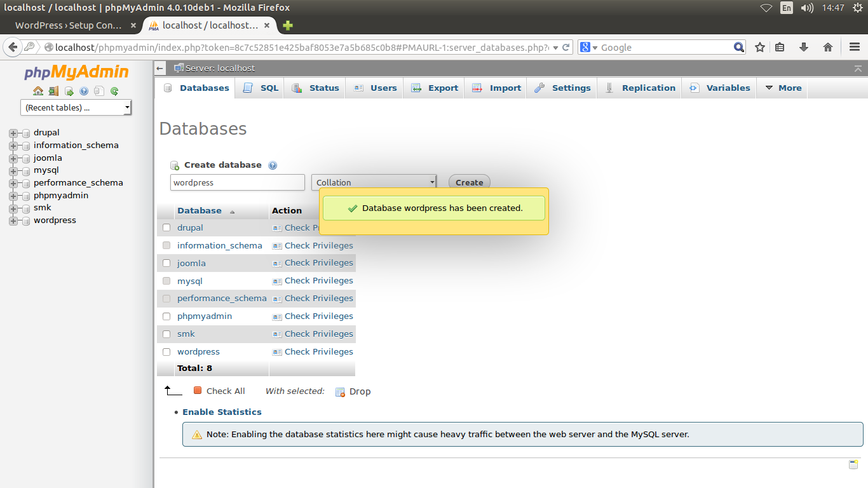
Task: Expand the drupal tree node
Action: (x=13, y=133)
